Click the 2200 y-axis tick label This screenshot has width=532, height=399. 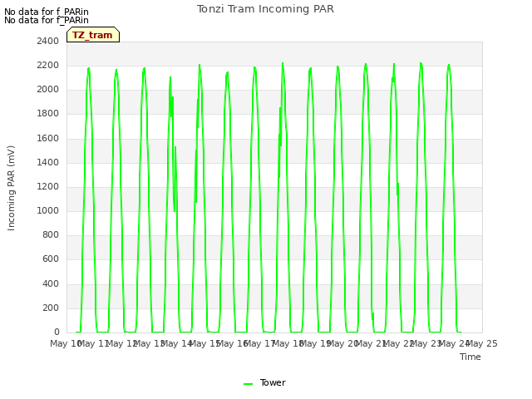[48, 65]
